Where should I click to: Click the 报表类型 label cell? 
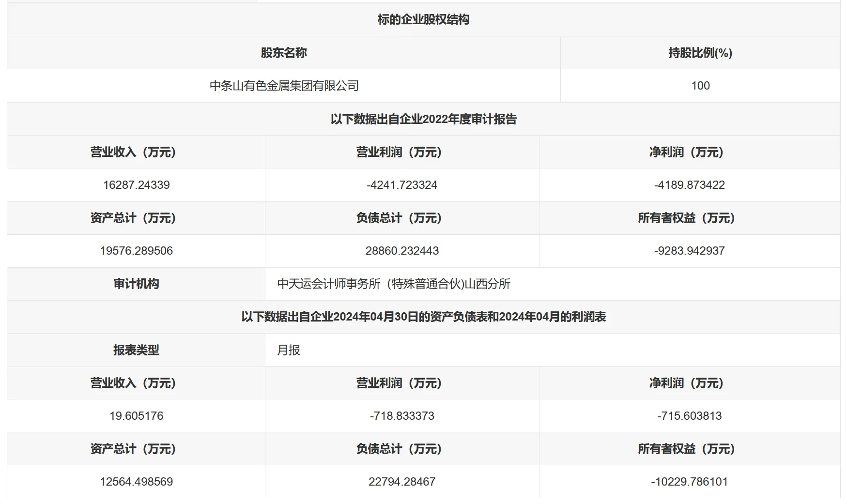(136, 350)
